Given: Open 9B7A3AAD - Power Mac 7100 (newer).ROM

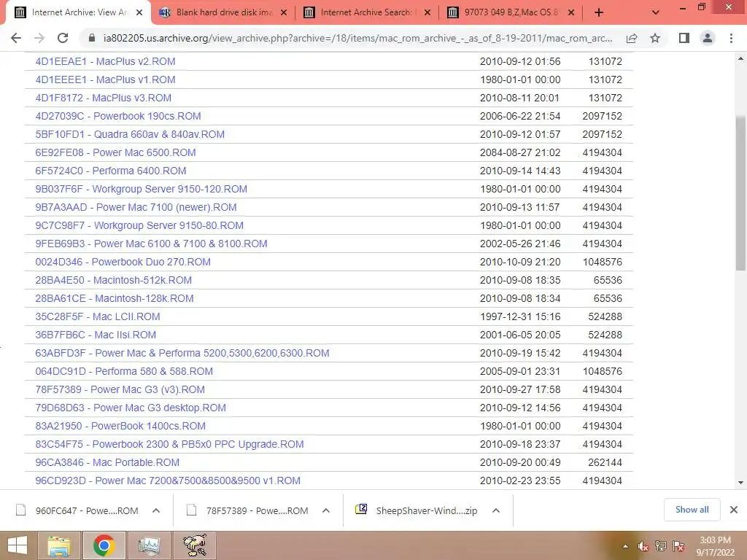Looking at the screenshot, I should coord(136,207).
